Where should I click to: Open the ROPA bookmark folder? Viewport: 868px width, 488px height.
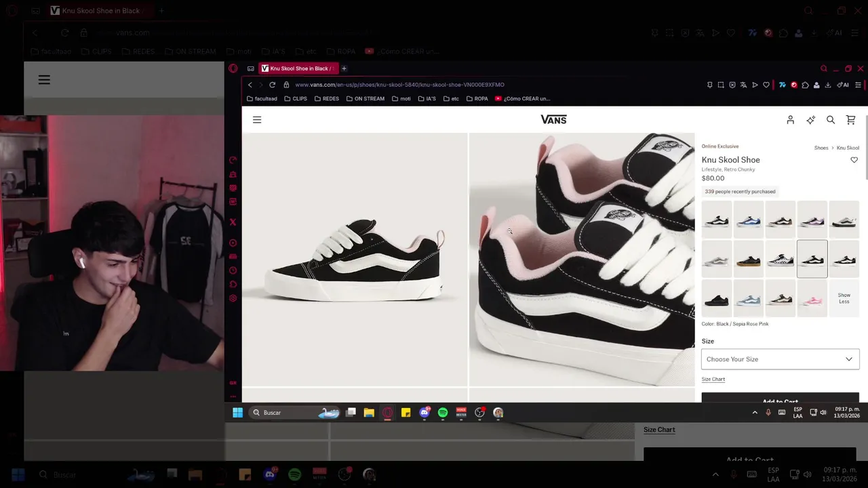coord(477,99)
